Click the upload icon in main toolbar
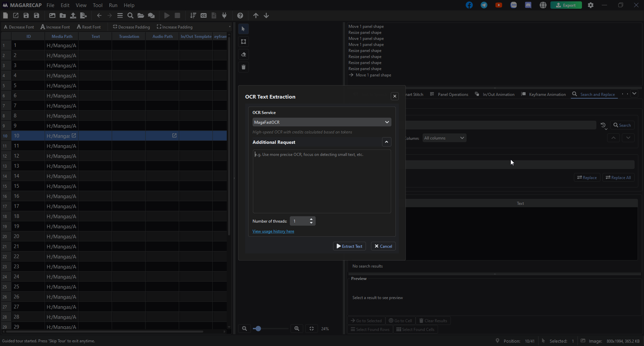The image size is (644, 346). (73, 15)
